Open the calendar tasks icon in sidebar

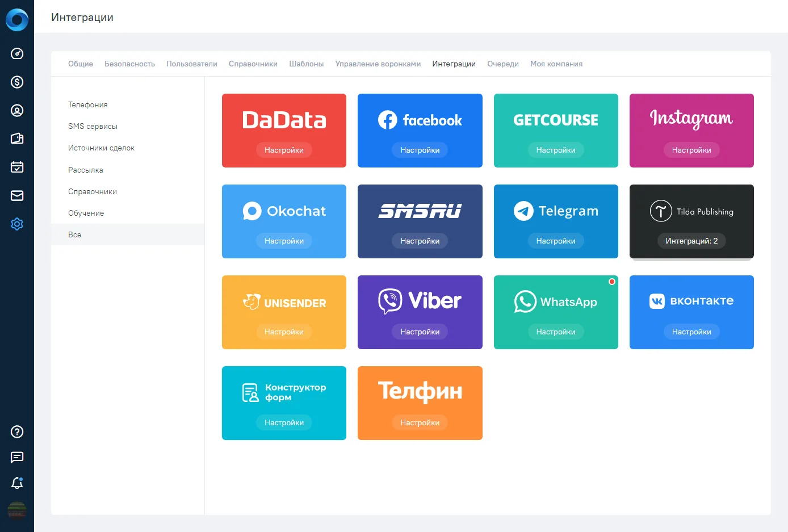[x=17, y=167]
